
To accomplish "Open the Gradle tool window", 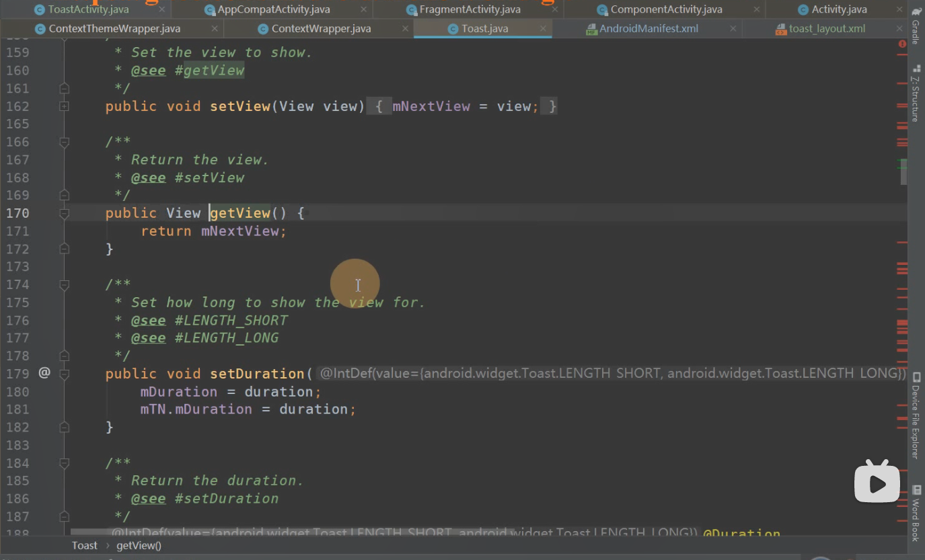I will tap(916, 27).
